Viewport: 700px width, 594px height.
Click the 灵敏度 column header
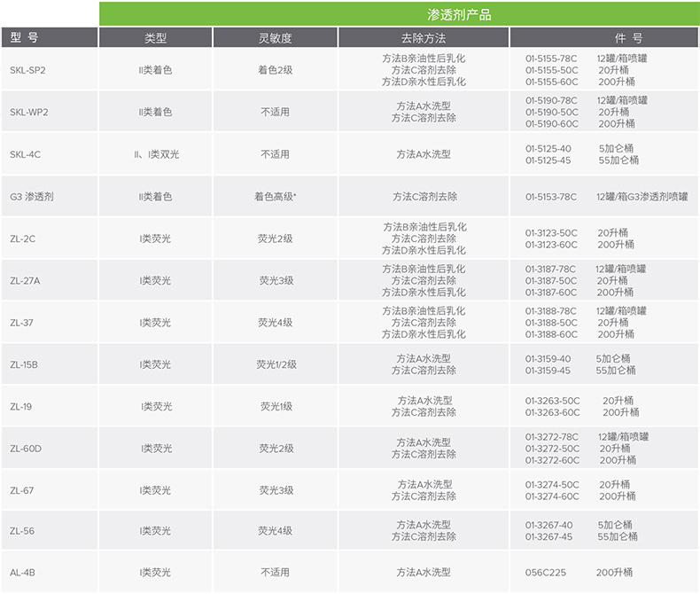pyautogui.click(x=275, y=38)
